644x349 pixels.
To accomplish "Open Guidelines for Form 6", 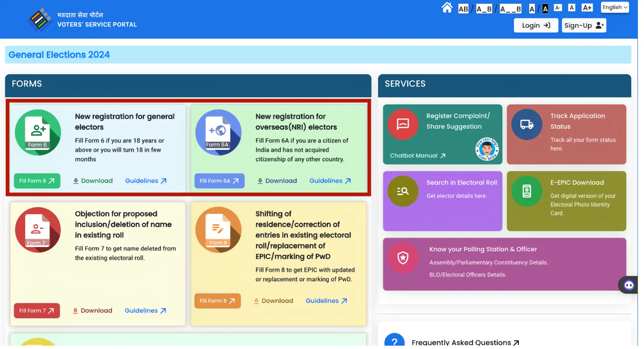I will pos(146,181).
